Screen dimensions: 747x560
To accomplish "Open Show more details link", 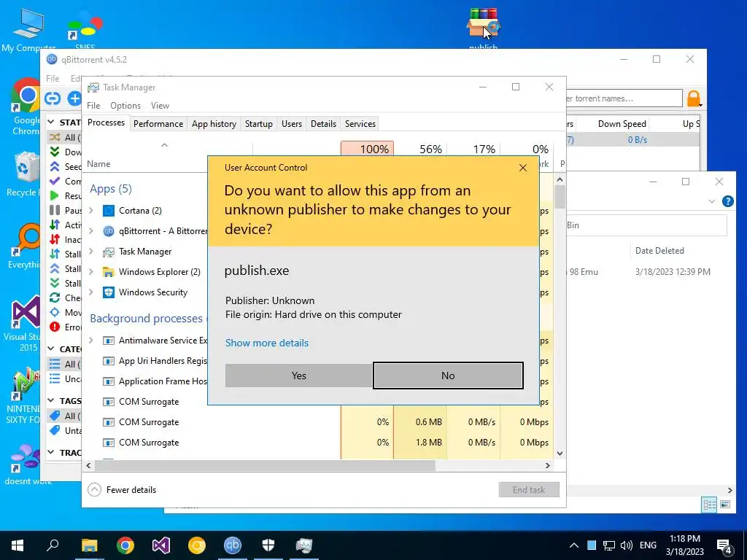I will tap(267, 343).
